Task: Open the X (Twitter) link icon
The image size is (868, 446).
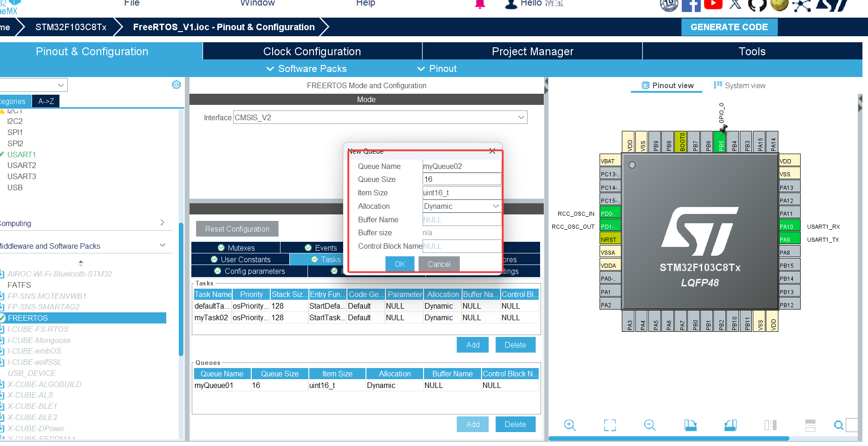Action: coord(735,5)
